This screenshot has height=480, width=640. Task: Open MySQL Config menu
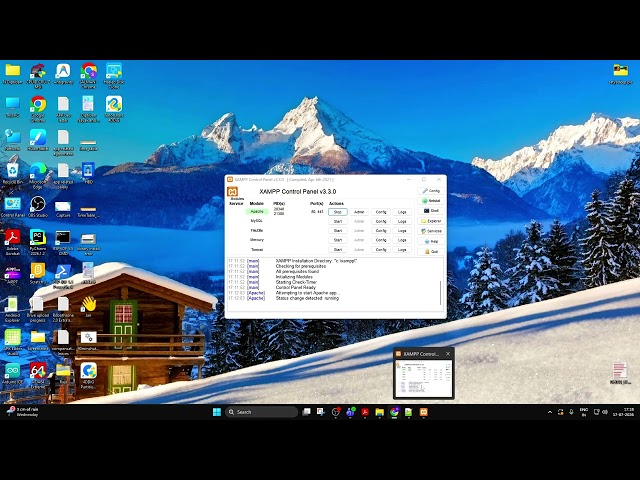(x=381, y=221)
